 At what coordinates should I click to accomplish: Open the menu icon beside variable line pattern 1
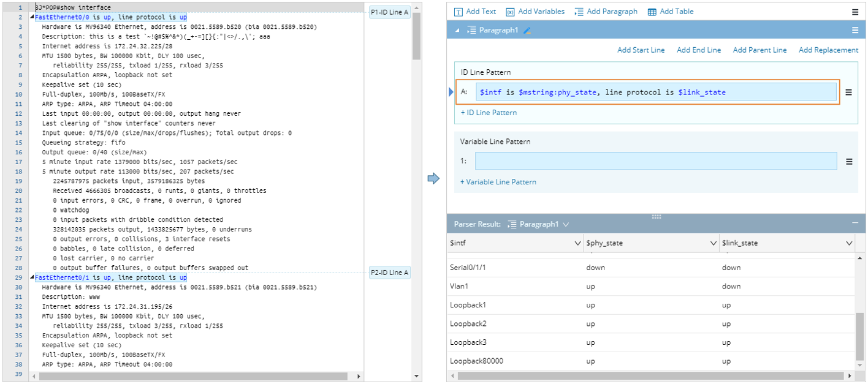[x=849, y=162]
